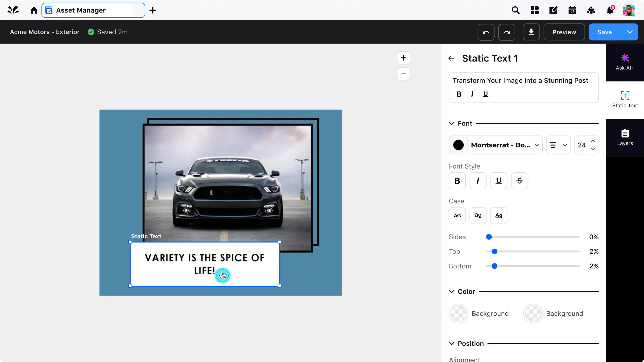The image size is (644, 362).
Task: Open the notifications bell
Action: pos(610,11)
